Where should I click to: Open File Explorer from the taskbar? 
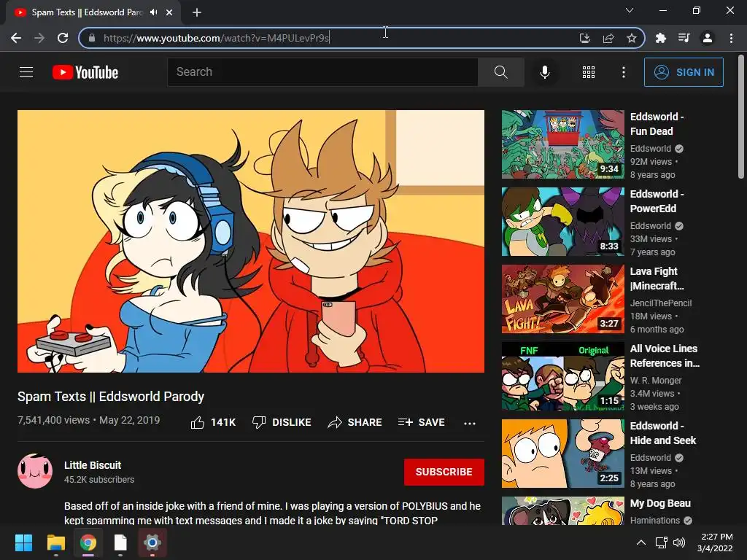55,542
